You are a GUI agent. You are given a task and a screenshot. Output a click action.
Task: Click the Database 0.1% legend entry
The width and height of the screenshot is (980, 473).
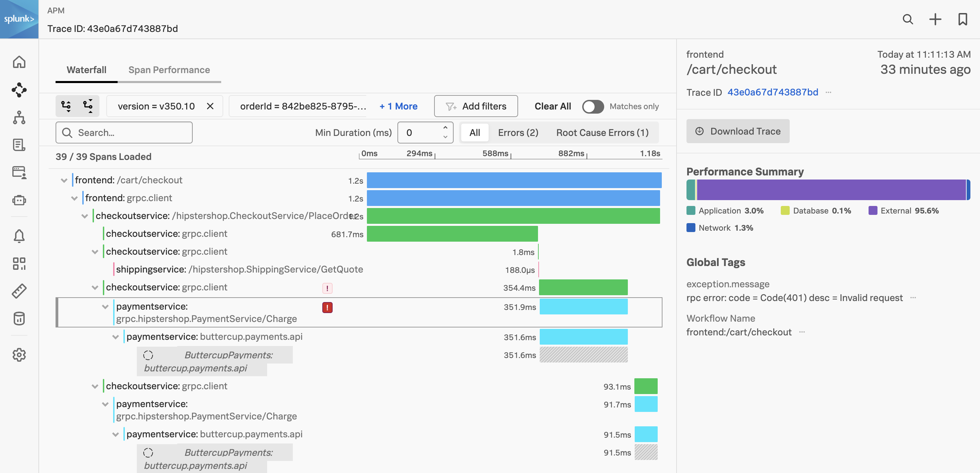pos(816,211)
